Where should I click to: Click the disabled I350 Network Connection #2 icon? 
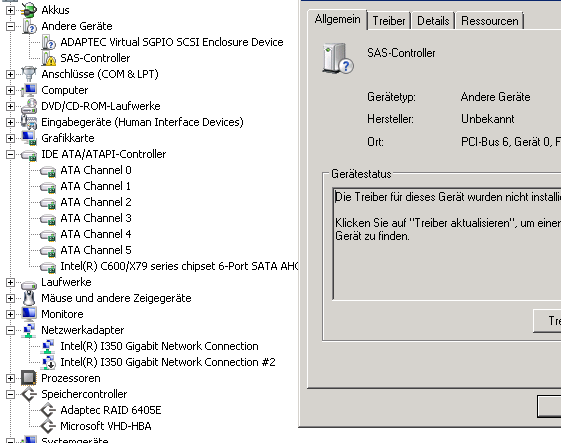48,362
